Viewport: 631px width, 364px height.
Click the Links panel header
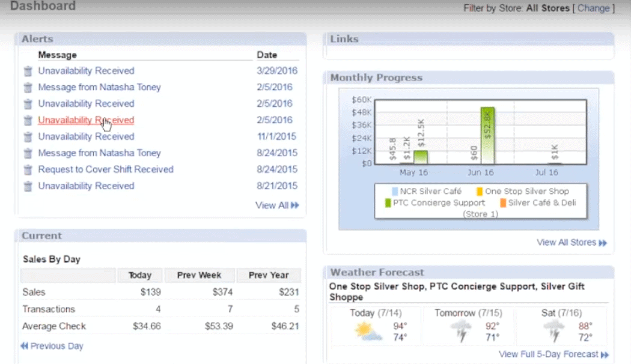(468, 39)
